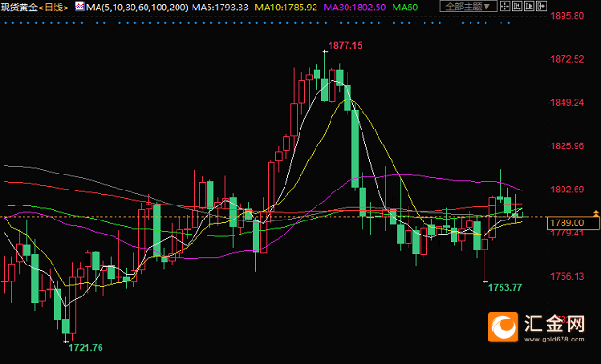Click the 1895.80 axis price
The width and height of the screenshot is (601, 364).
click(567, 16)
